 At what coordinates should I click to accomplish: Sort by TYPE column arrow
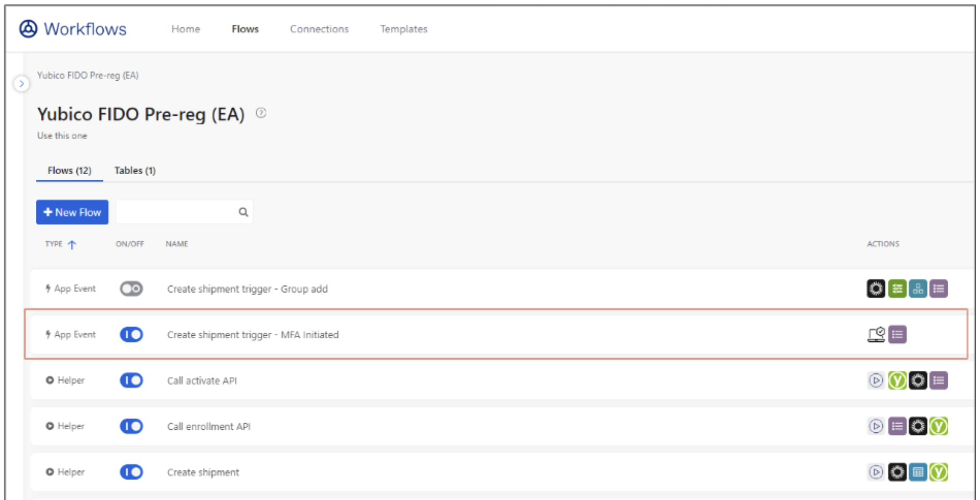click(72, 244)
